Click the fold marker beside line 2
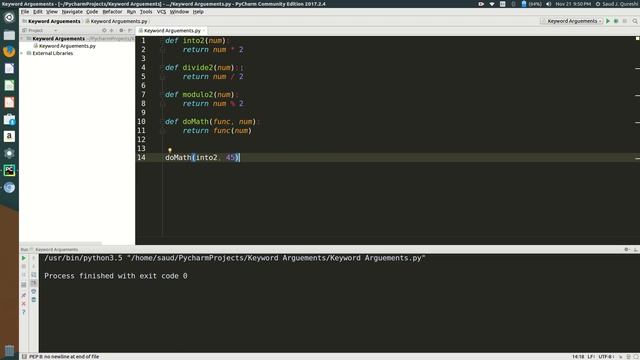This screenshot has width=640, height=360. pos(162,50)
